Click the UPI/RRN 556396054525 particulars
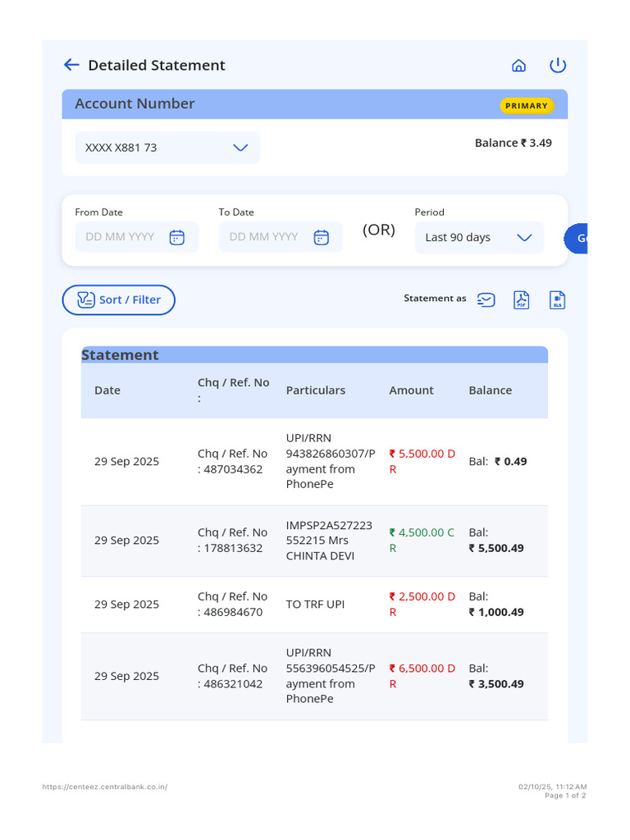Screen dimensions: 630x840 tap(331, 676)
